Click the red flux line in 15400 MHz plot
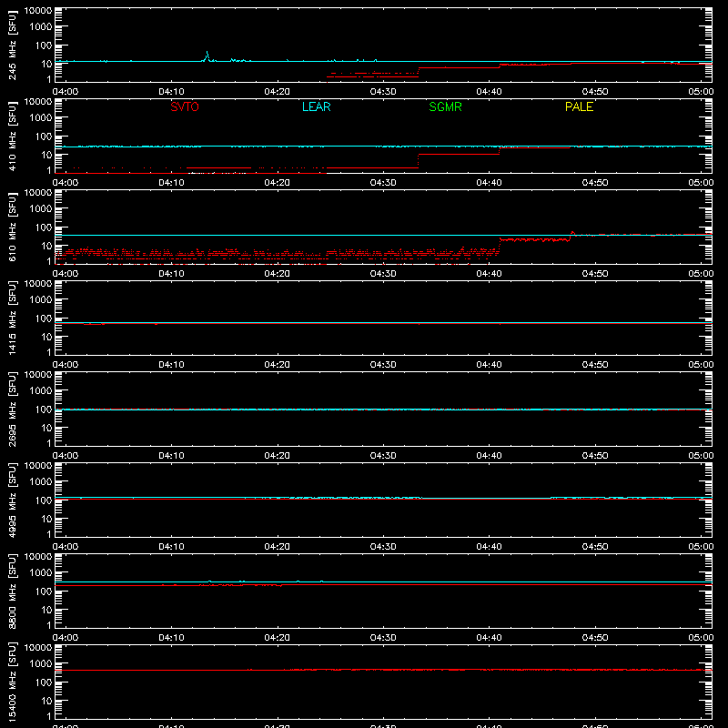 click(383, 670)
